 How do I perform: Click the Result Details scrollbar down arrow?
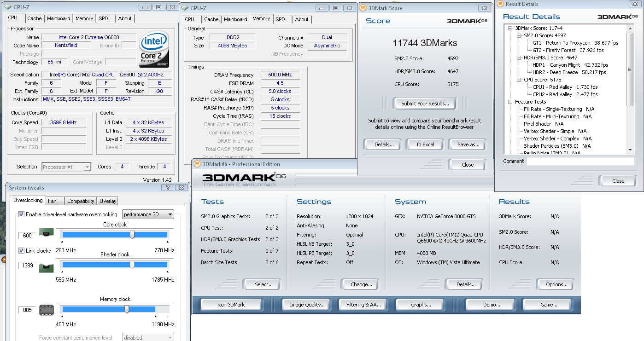click(x=630, y=150)
